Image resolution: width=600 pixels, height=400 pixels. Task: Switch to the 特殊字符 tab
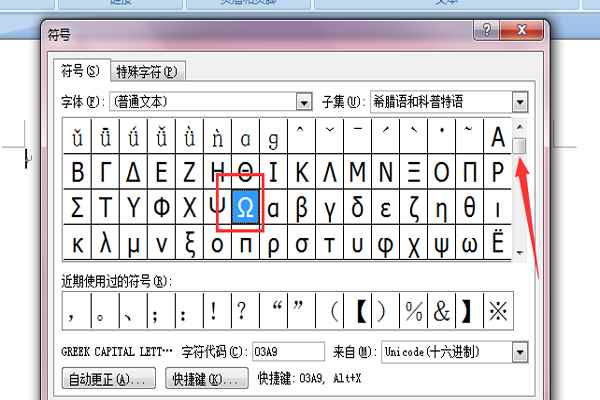[x=148, y=71]
